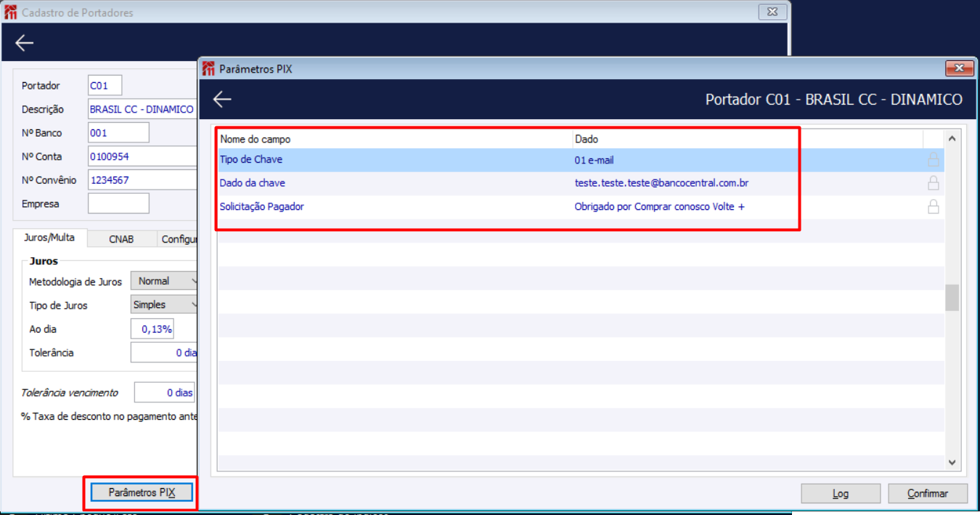Image resolution: width=980 pixels, height=515 pixels.
Task: Go back using arrow in Cadastro de Portadores window
Action: 25,43
